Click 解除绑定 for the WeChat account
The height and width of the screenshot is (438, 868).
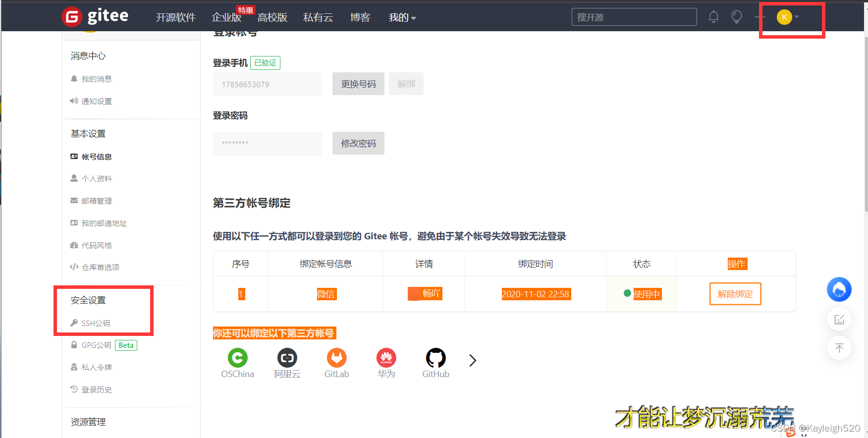[735, 294]
